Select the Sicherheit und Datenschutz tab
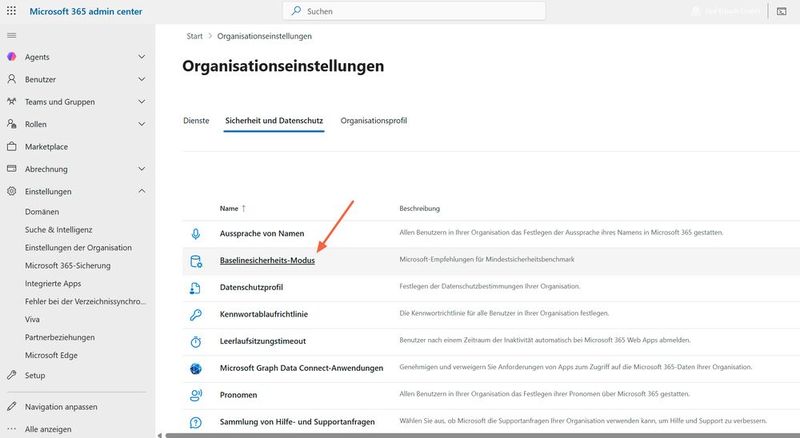This screenshot has width=800, height=438. [x=274, y=120]
